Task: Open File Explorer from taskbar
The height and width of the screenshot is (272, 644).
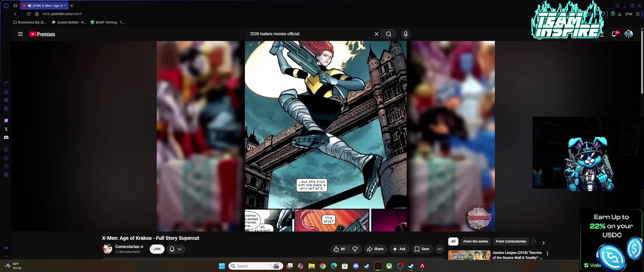Action: point(311,266)
